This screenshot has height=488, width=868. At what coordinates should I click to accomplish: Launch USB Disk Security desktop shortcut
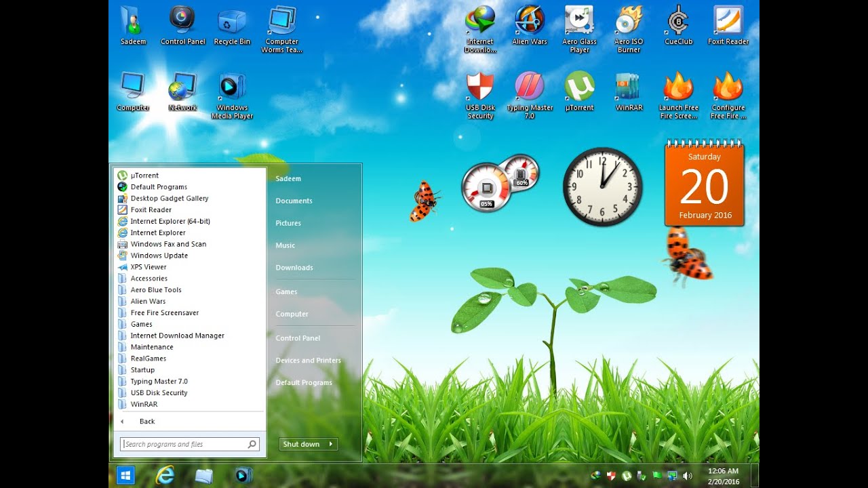pos(480,96)
